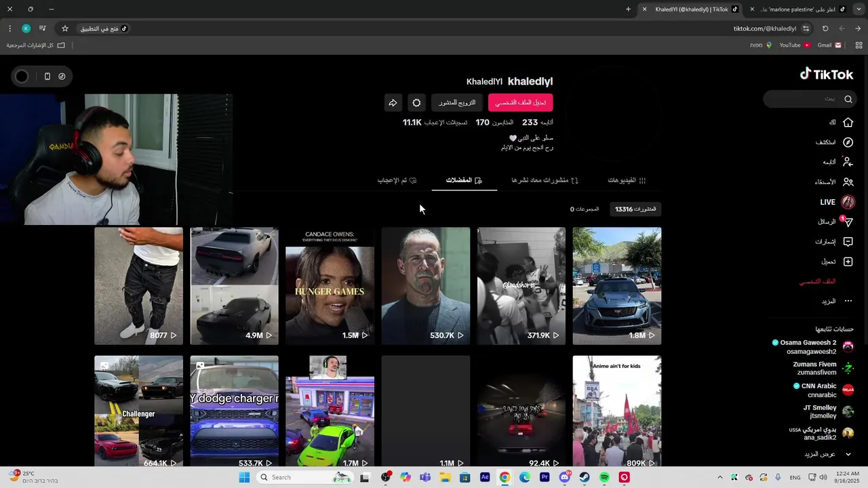
Task: Open the 'Anime ain't for kids' video
Action: pyautogui.click(x=616, y=411)
